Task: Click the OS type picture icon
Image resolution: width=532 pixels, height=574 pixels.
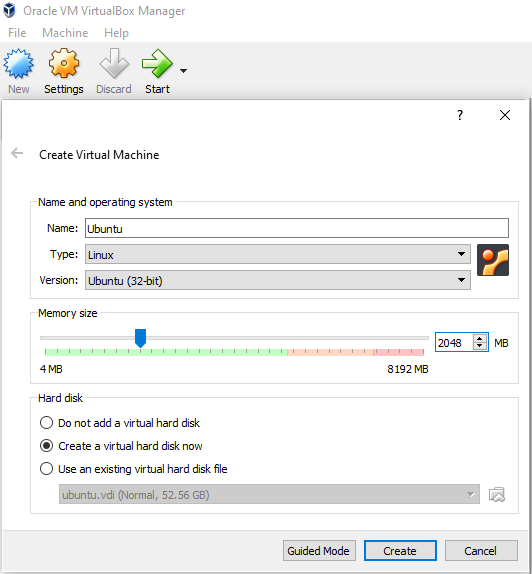Action: 493,260
